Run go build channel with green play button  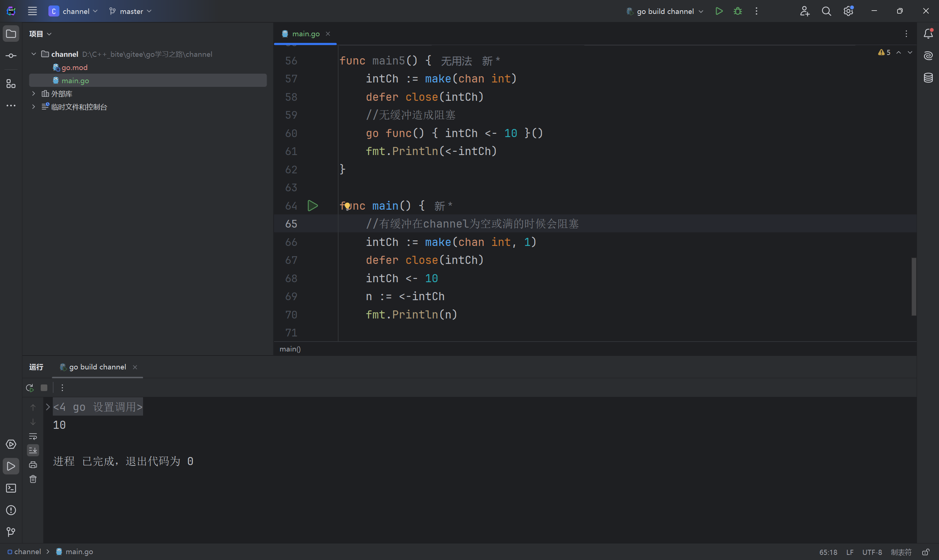pyautogui.click(x=719, y=11)
